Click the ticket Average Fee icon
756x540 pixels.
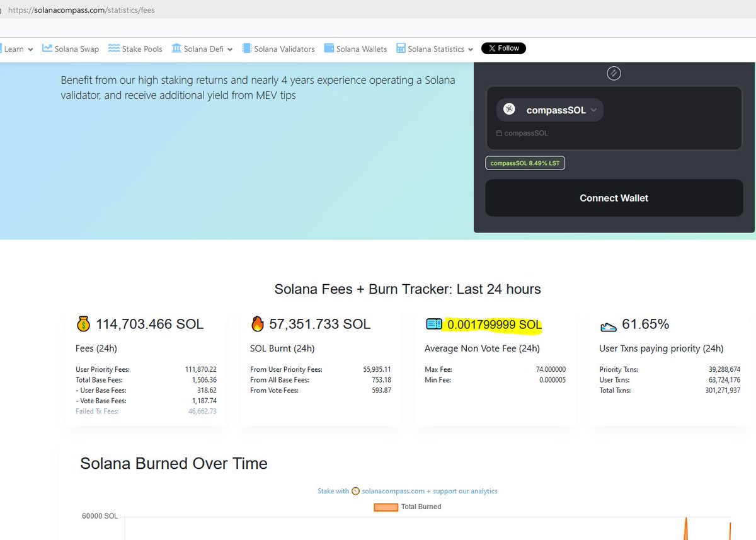pos(434,325)
